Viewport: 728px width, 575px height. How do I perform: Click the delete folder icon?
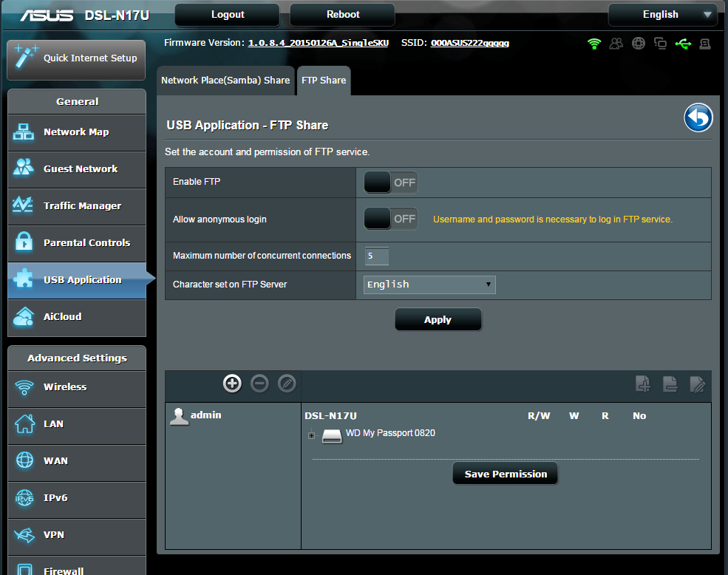(670, 384)
